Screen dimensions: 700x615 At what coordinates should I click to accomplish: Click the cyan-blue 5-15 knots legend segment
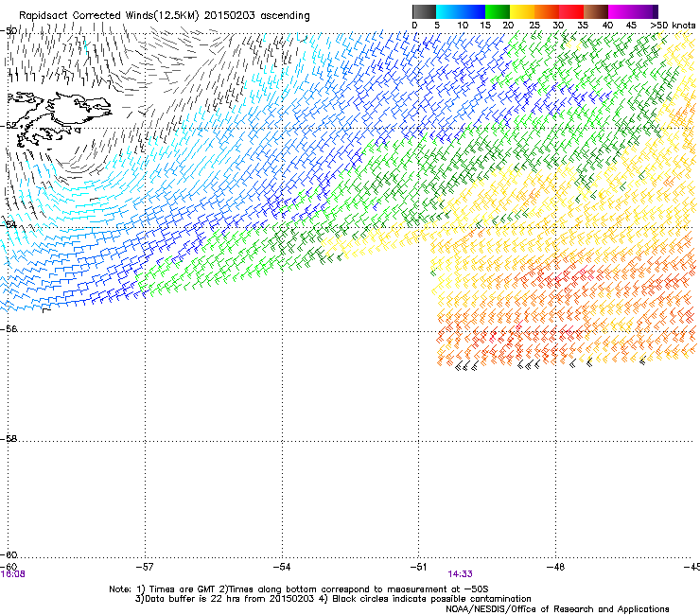(461, 11)
